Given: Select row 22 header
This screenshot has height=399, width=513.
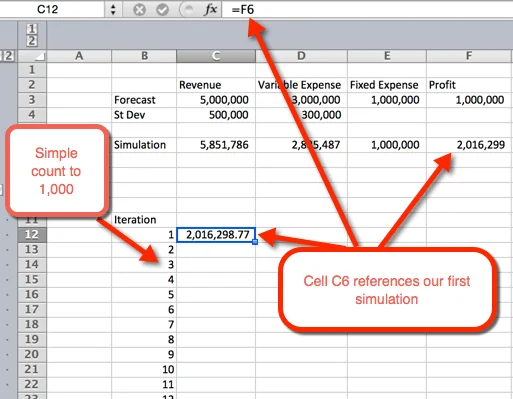Looking at the screenshot, I should click(x=32, y=385).
